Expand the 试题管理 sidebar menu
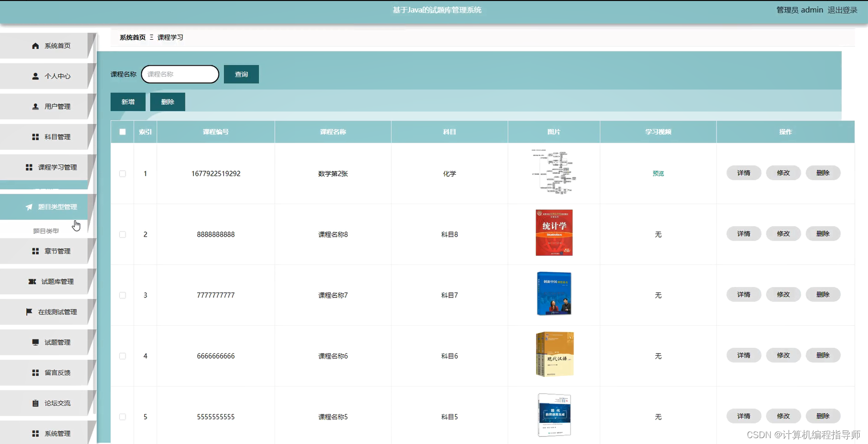Viewport: 868px width, 444px height. point(48,342)
